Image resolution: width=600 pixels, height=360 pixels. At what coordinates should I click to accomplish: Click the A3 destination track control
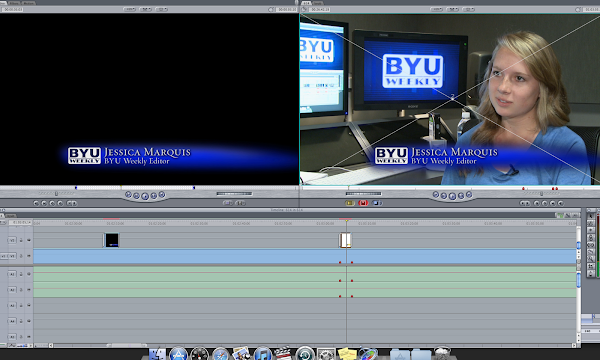[12, 305]
